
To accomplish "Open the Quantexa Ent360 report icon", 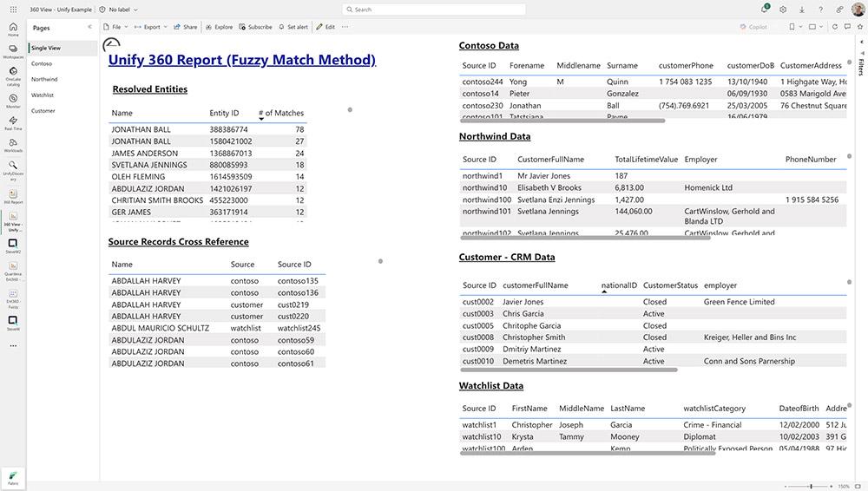I will [x=13, y=272].
